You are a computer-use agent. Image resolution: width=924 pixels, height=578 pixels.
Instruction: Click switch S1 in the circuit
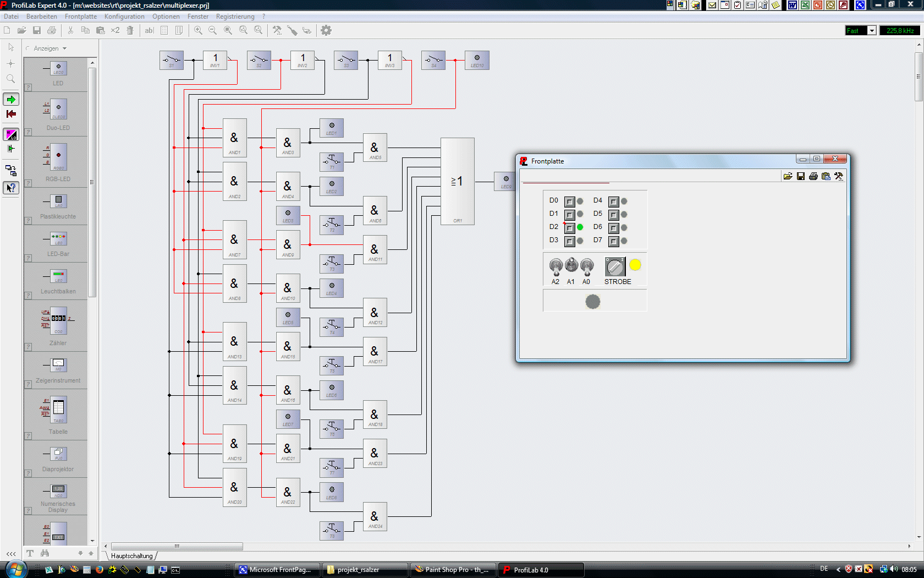[172, 60]
